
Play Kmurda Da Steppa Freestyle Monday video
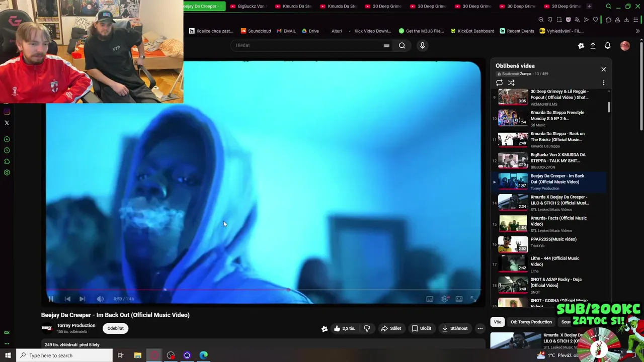548,118
